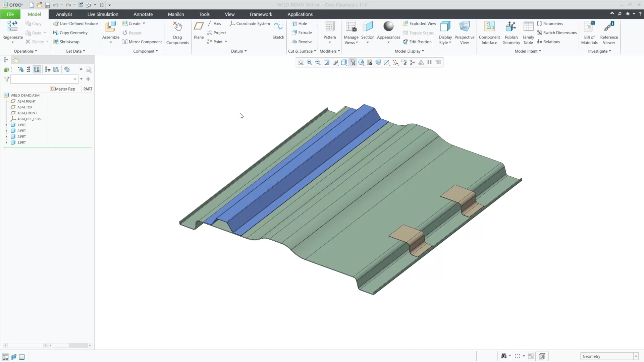Open the File menu

(10, 14)
